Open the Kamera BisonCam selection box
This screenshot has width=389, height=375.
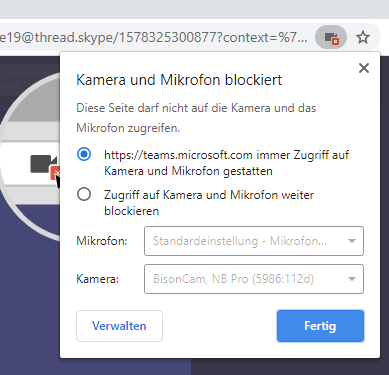point(254,279)
